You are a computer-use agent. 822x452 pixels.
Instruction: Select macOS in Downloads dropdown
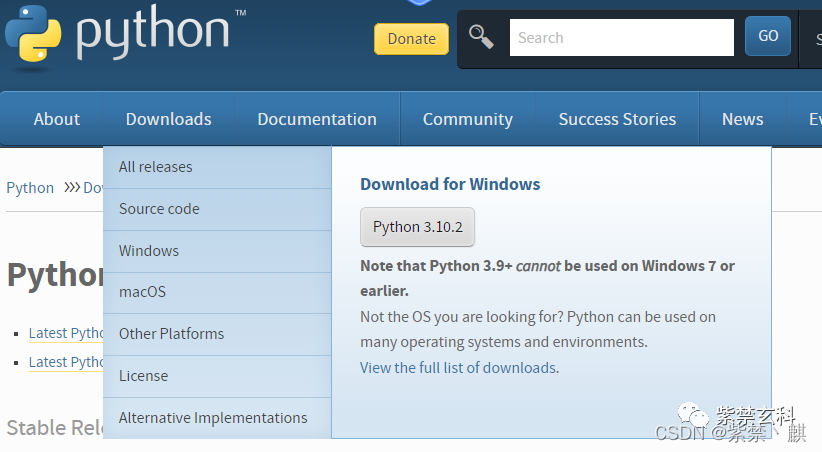pyautogui.click(x=217, y=293)
